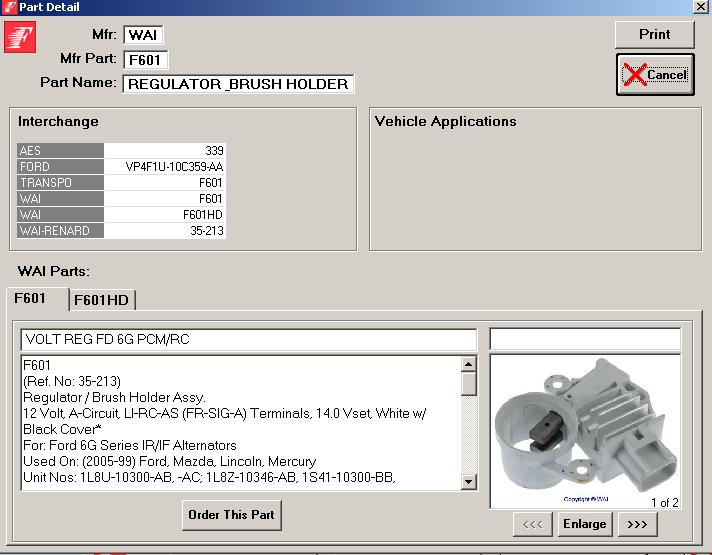The width and height of the screenshot is (712, 555).
Task: Go to next part image with >>>
Action: pos(638,524)
